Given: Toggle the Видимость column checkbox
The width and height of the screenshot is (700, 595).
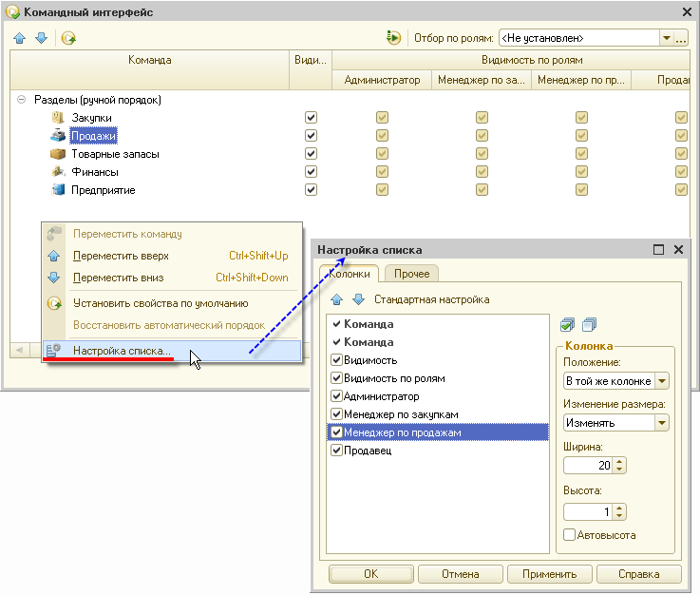Looking at the screenshot, I should pos(336,360).
